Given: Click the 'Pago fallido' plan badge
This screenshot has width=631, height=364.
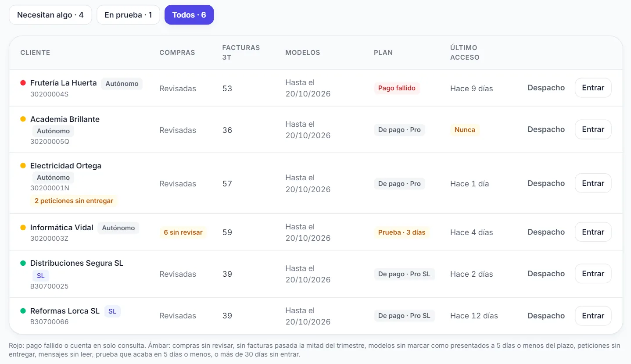Looking at the screenshot, I should 397,88.
